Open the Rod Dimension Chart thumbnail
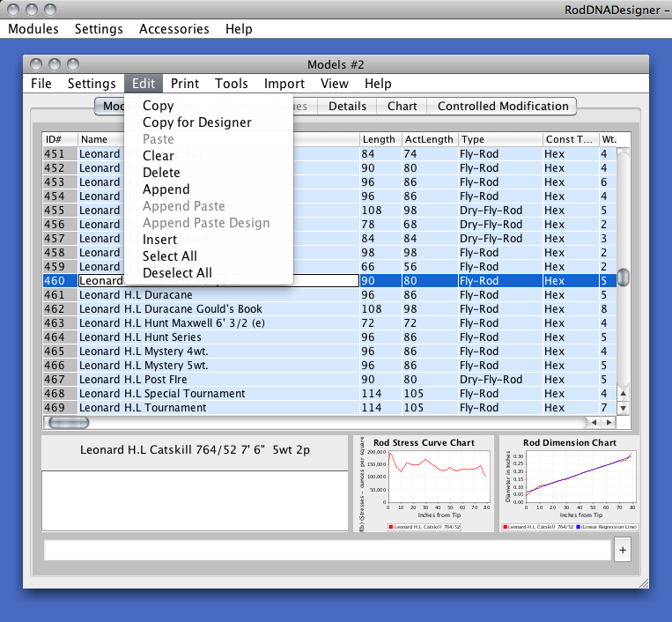The width and height of the screenshot is (672, 622). (x=569, y=484)
